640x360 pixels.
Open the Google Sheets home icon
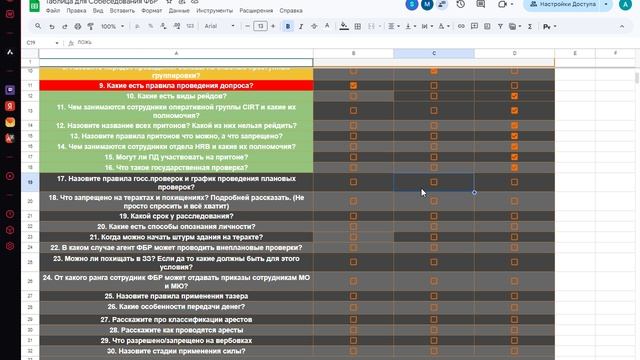point(34,5)
